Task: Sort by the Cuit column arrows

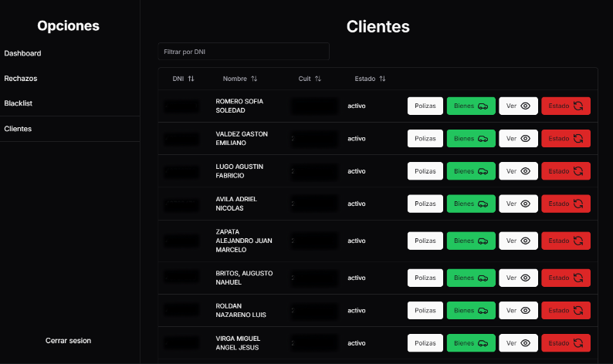Action: coord(318,79)
